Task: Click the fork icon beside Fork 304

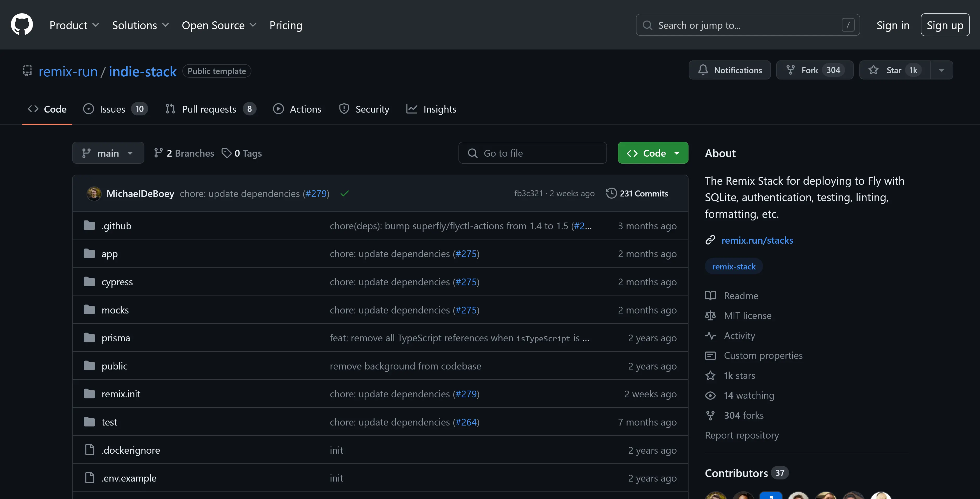Action: pyautogui.click(x=790, y=70)
